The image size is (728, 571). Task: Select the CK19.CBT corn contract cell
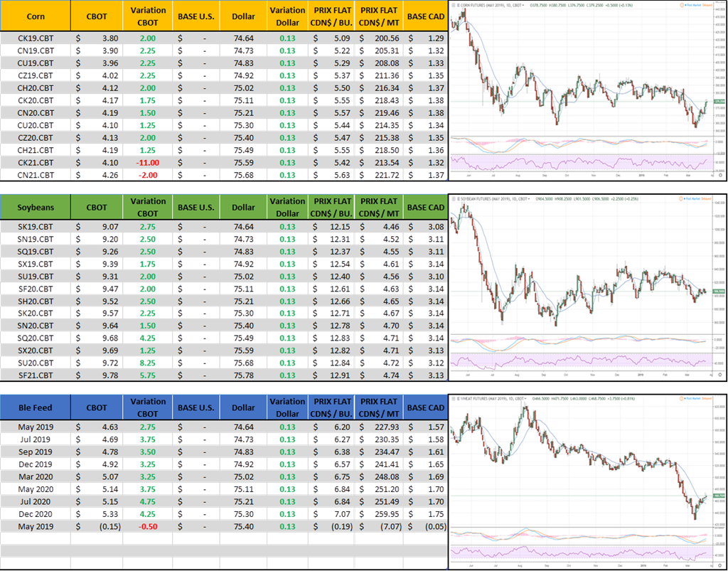[35, 38]
